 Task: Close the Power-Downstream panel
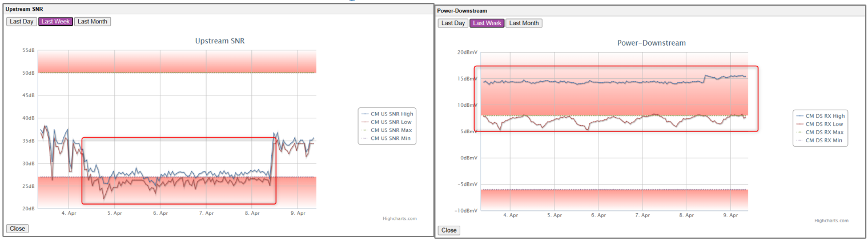pos(449,230)
